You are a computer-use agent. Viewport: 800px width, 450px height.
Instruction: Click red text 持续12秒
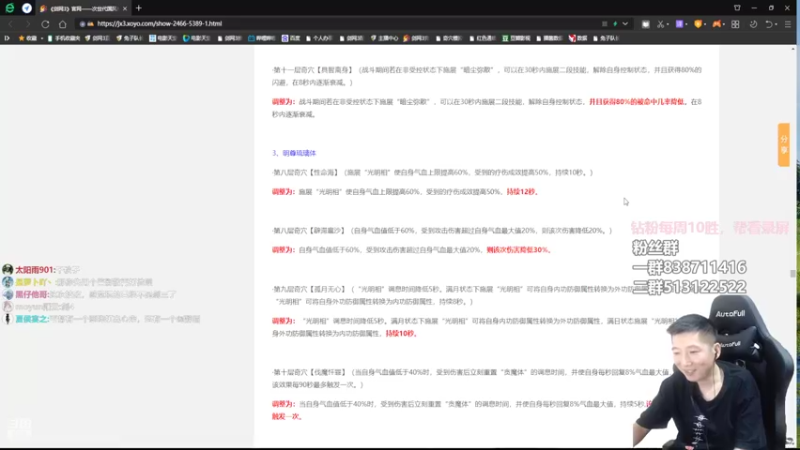coord(522,192)
